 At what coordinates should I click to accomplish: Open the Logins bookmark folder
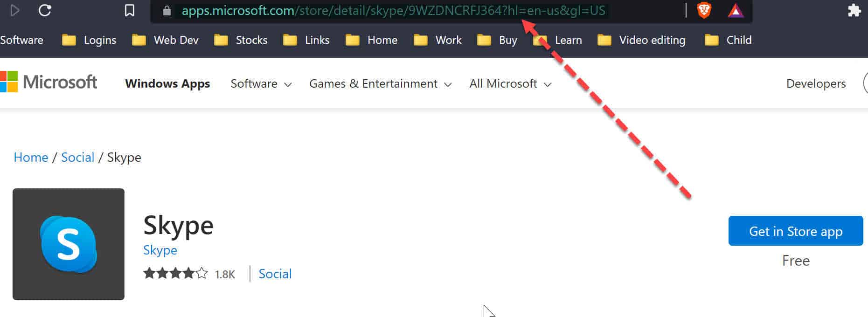(x=89, y=40)
